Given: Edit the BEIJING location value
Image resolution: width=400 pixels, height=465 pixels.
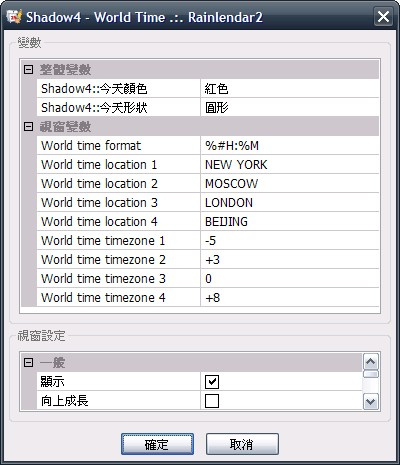Looking at the screenshot, I should coord(290,222).
